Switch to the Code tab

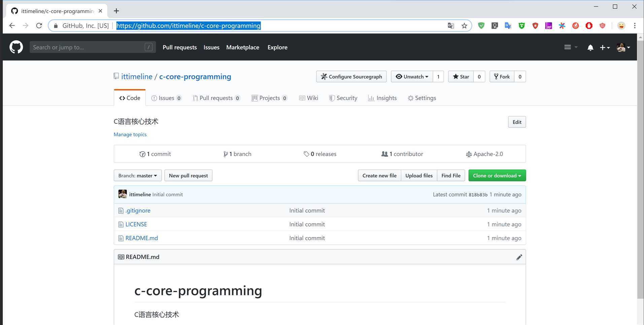pos(130,98)
